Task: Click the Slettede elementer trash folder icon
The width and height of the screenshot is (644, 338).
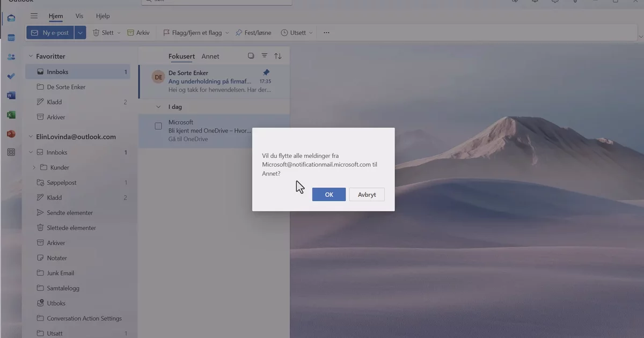Action: [x=40, y=227]
